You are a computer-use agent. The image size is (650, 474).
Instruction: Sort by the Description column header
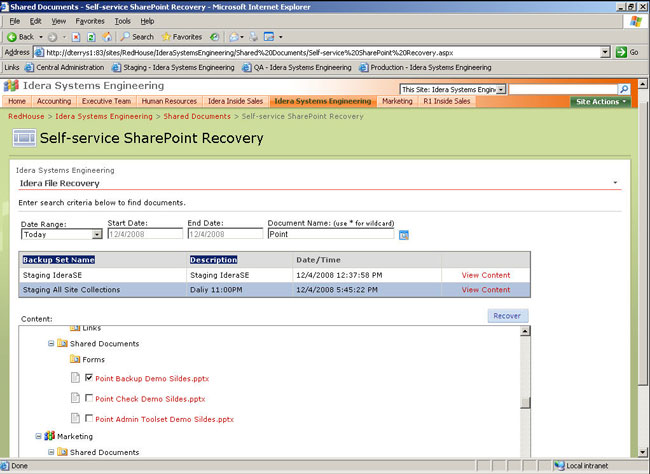213,260
